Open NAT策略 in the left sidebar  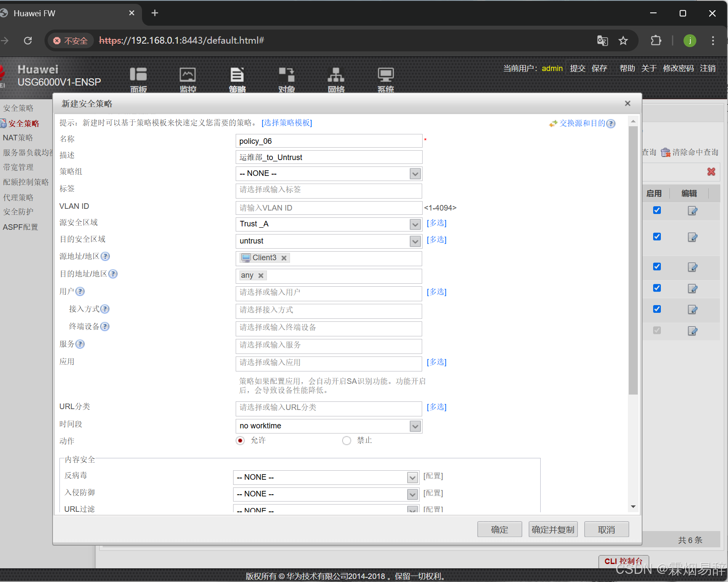pyautogui.click(x=18, y=138)
